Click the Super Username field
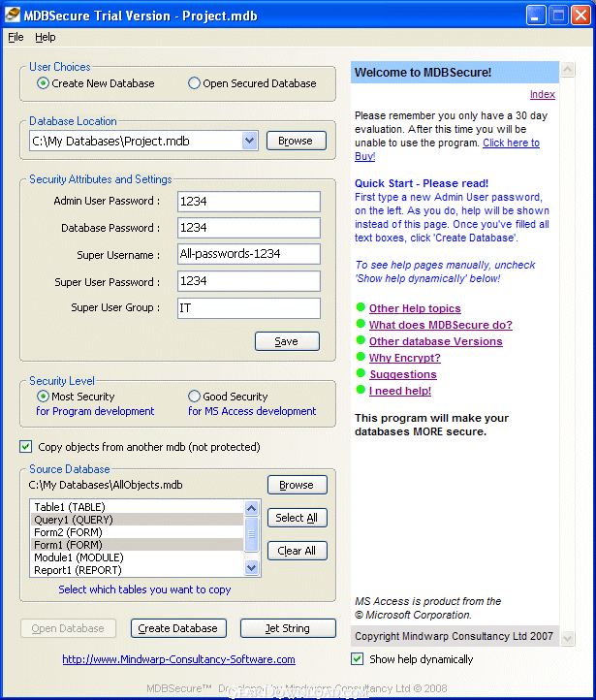 (x=249, y=254)
